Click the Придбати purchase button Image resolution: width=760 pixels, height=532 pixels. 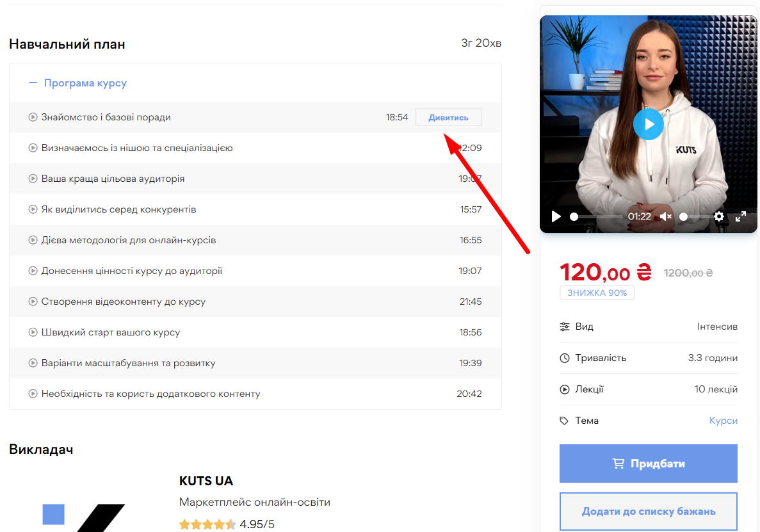pos(648,463)
